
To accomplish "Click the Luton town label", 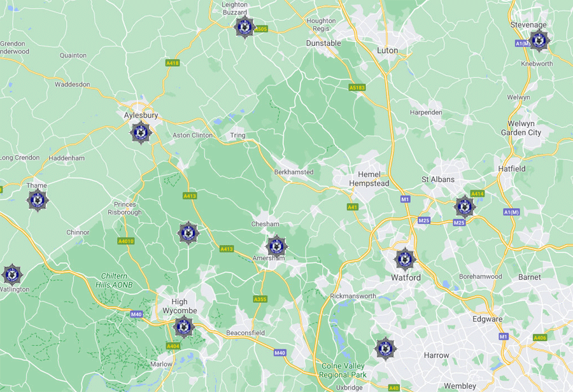I will pos(387,50).
